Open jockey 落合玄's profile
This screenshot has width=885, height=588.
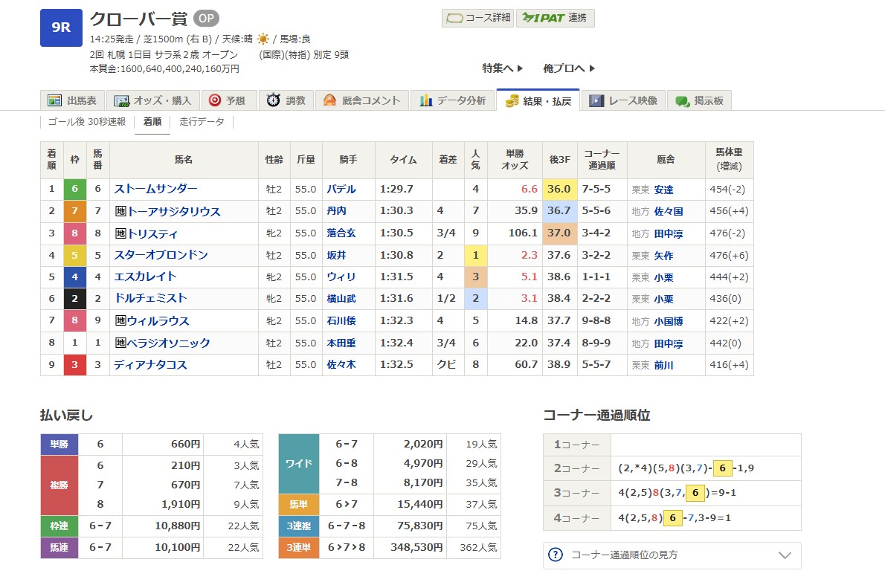coord(341,233)
